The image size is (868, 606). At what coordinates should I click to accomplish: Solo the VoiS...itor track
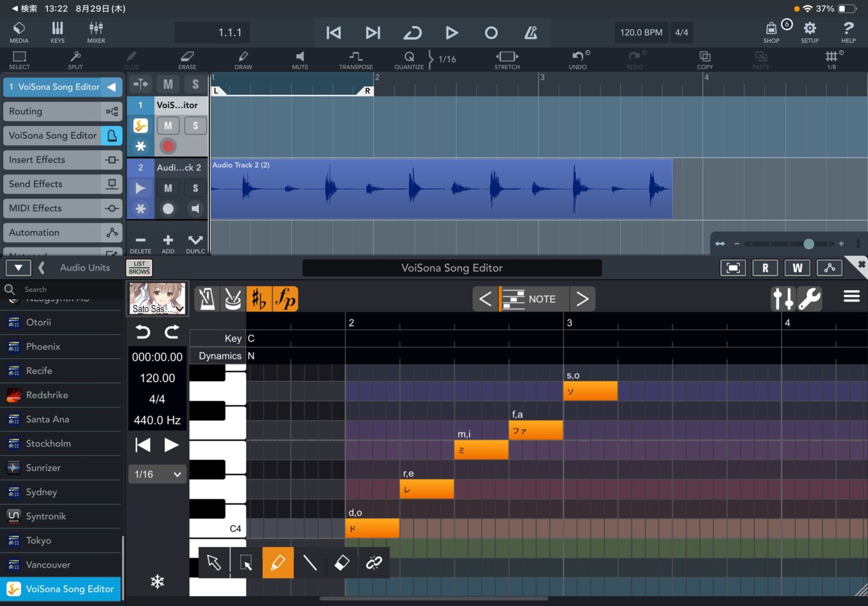click(x=195, y=125)
